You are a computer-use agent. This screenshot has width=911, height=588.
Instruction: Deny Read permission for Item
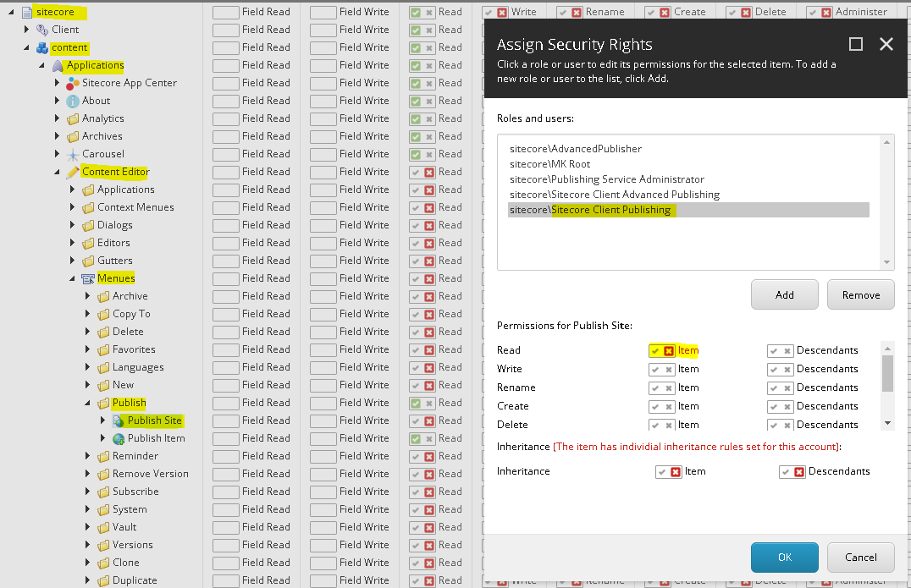(669, 351)
